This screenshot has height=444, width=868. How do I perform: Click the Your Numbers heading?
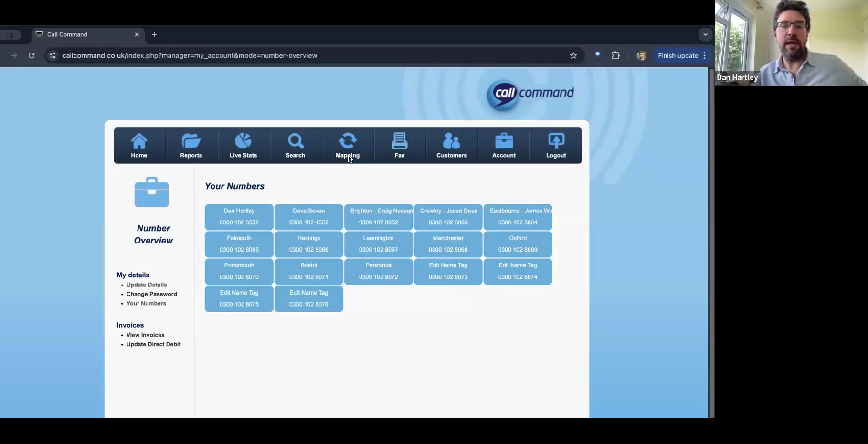234,186
